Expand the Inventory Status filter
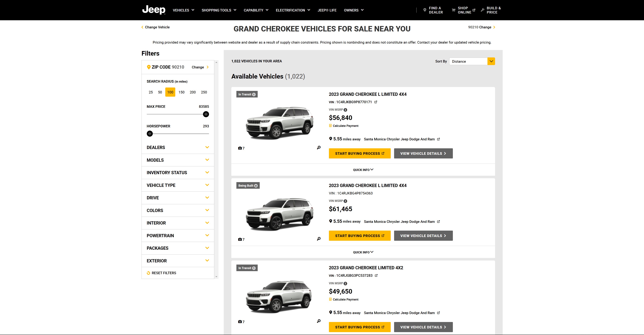 (178, 173)
